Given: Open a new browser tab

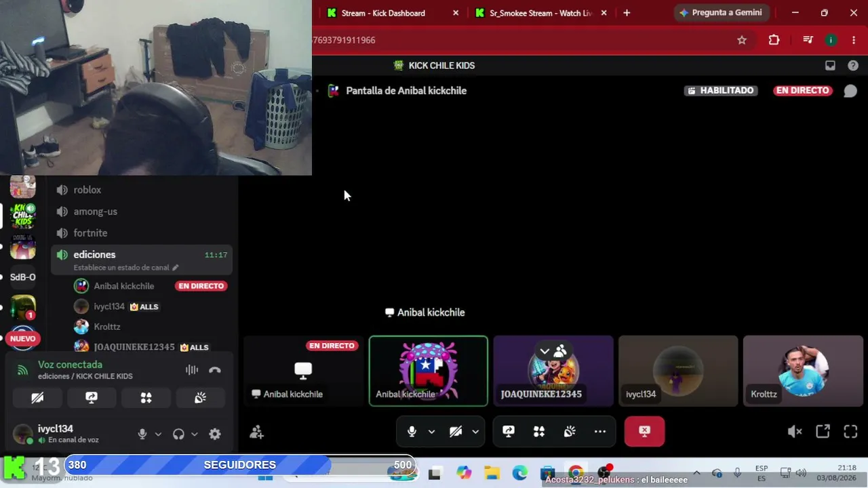Looking at the screenshot, I should pyautogui.click(x=627, y=13).
